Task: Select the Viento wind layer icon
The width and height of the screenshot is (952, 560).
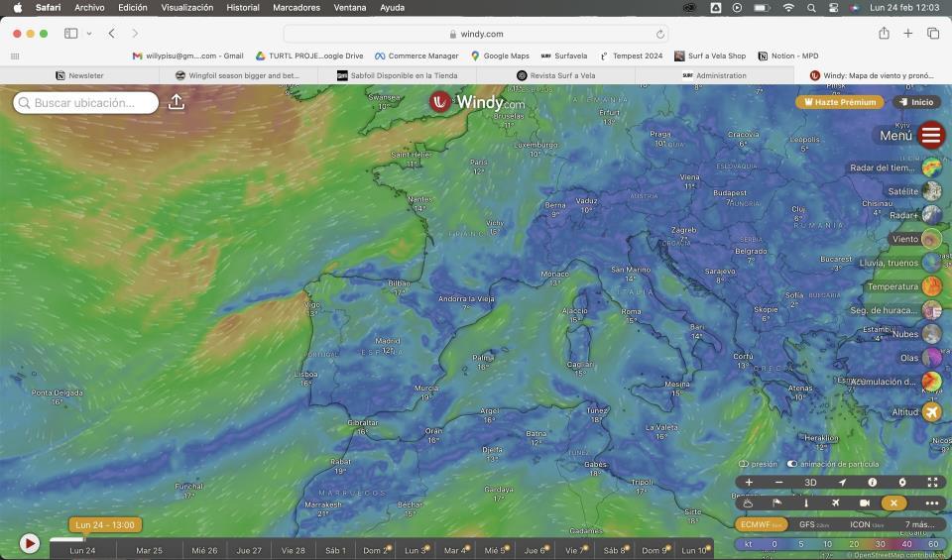Action: point(932,239)
